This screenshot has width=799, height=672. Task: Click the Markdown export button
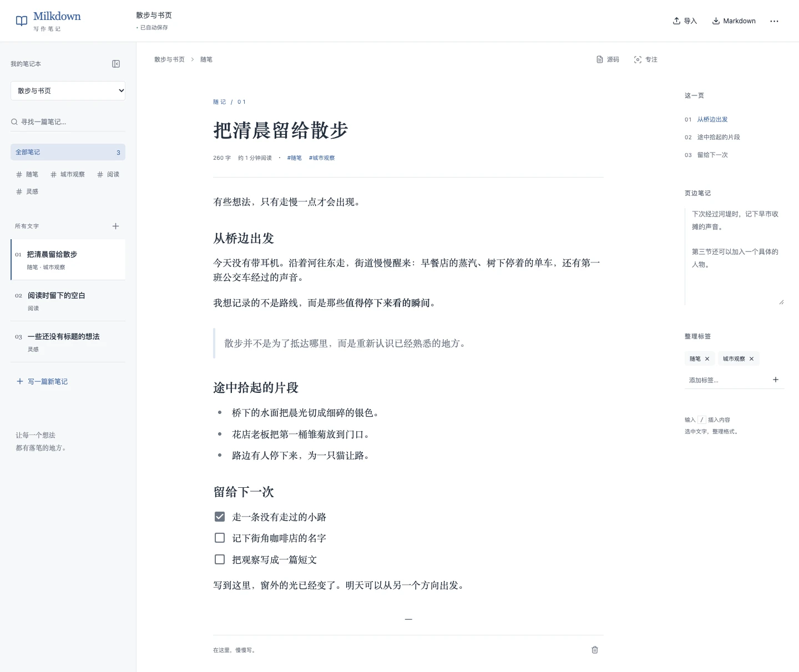click(734, 21)
